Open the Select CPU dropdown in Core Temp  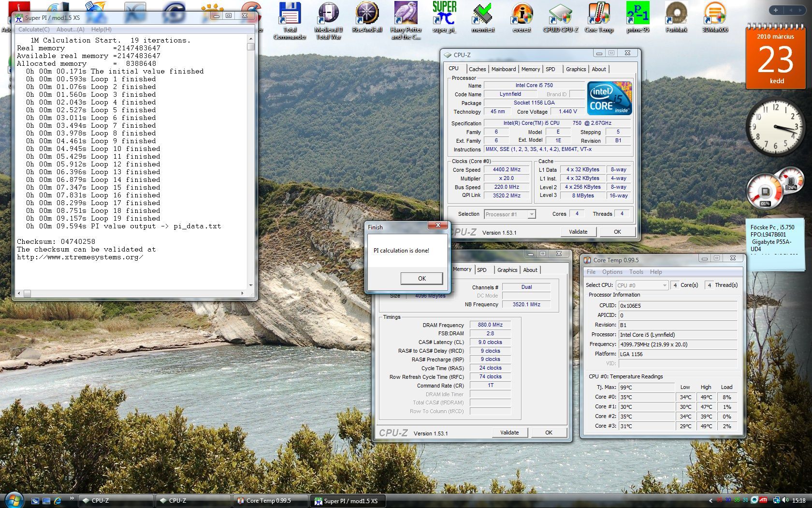(642, 285)
